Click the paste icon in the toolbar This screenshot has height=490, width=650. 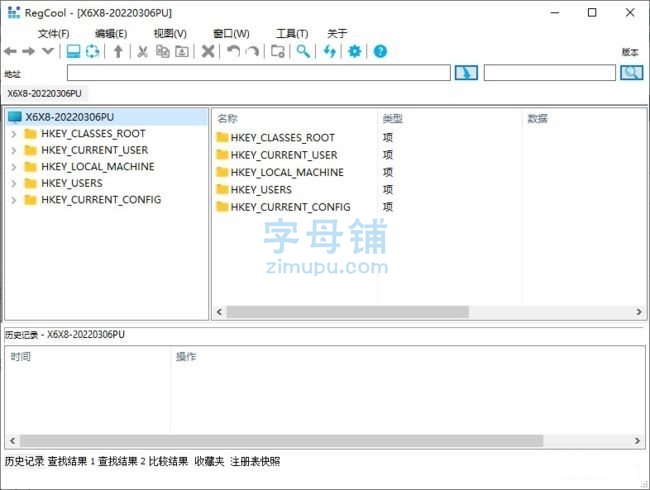pos(182,51)
